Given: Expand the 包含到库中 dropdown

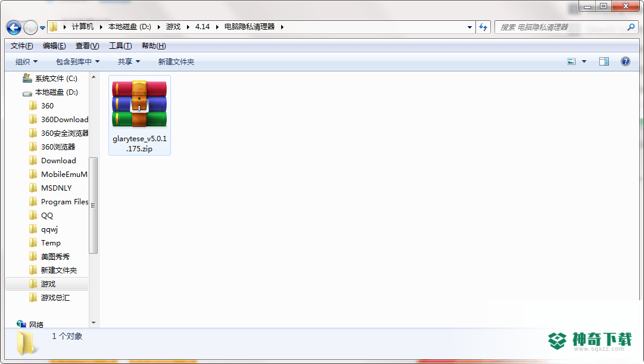Looking at the screenshot, I should pyautogui.click(x=77, y=61).
